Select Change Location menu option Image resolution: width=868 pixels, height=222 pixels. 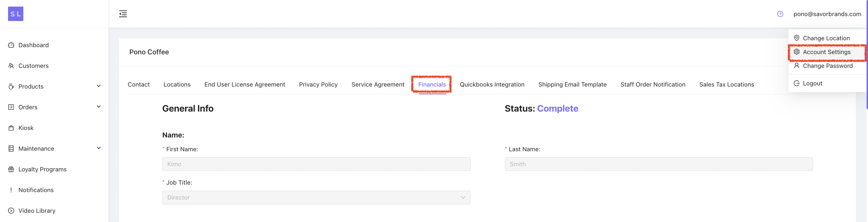click(x=826, y=38)
